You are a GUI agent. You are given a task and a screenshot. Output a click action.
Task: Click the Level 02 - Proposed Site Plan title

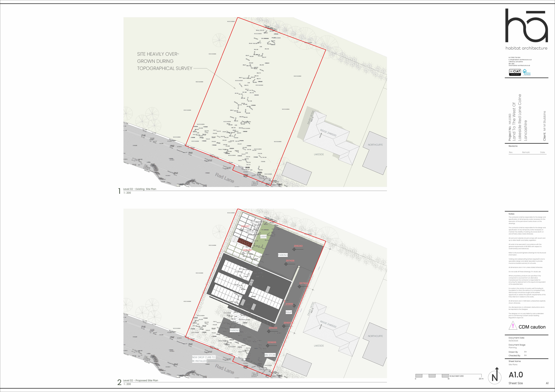(x=140, y=380)
